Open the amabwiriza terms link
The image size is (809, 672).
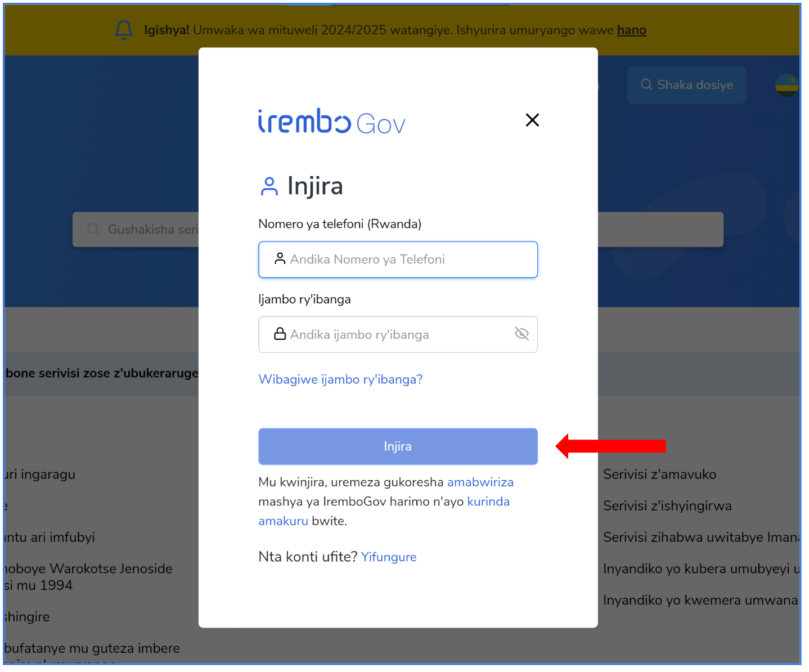pyautogui.click(x=480, y=482)
